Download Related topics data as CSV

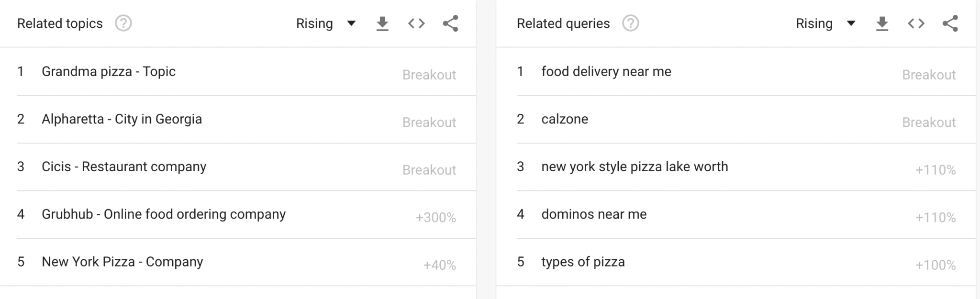tap(382, 23)
